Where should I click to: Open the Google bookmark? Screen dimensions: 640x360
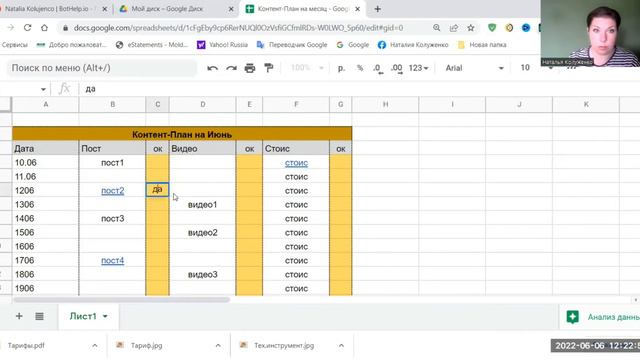click(x=353, y=45)
